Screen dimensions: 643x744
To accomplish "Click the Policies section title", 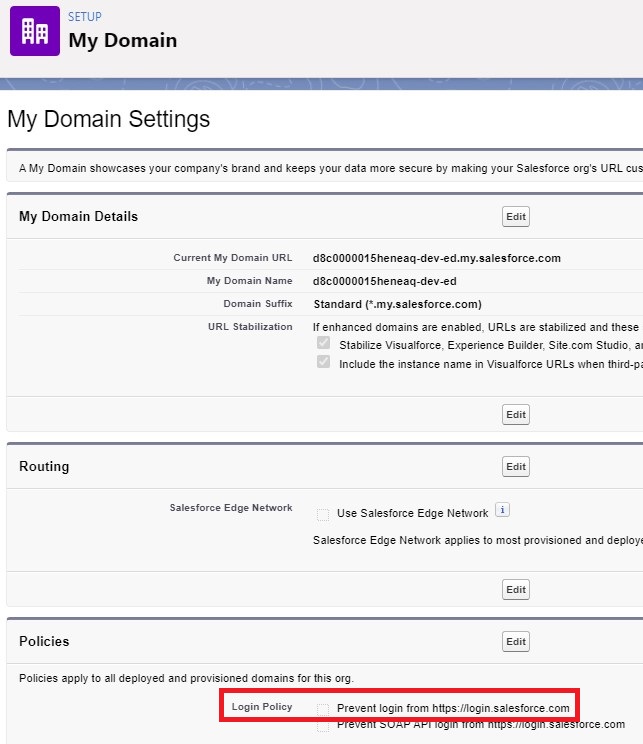I will pyautogui.click(x=44, y=642).
